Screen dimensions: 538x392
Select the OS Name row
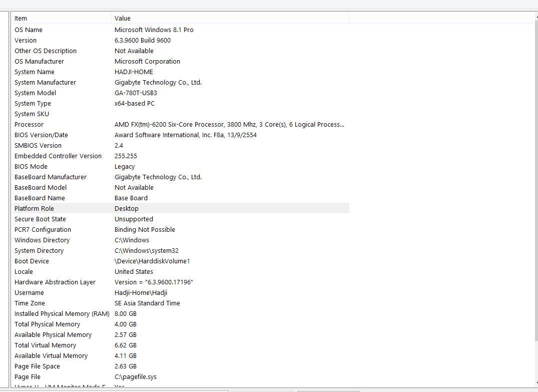29,30
